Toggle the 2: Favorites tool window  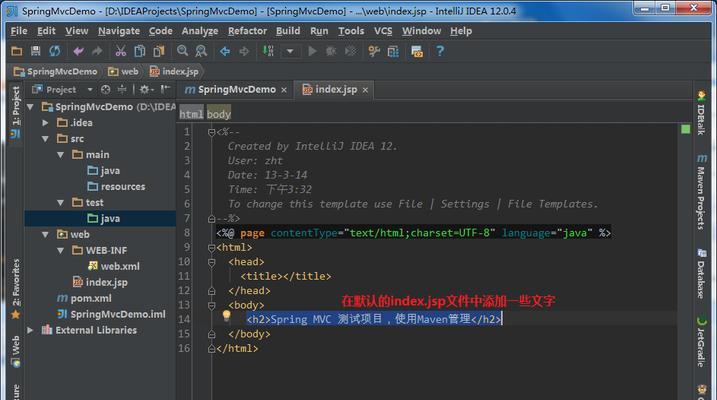pos(16,289)
